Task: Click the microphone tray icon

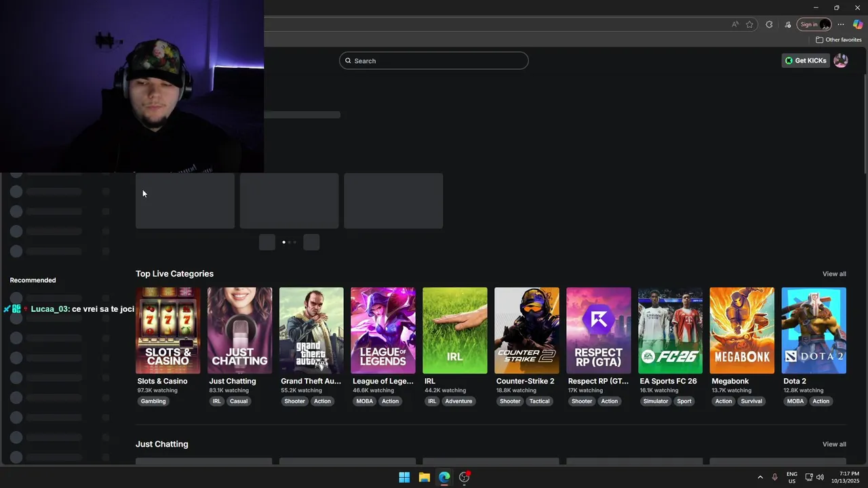Action: click(774, 477)
